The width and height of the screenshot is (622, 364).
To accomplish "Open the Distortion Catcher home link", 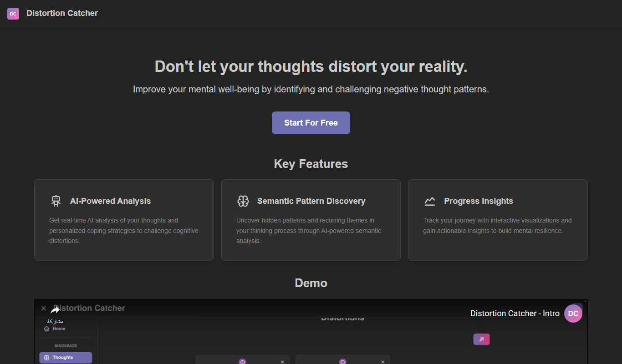I will [x=62, y=13].
